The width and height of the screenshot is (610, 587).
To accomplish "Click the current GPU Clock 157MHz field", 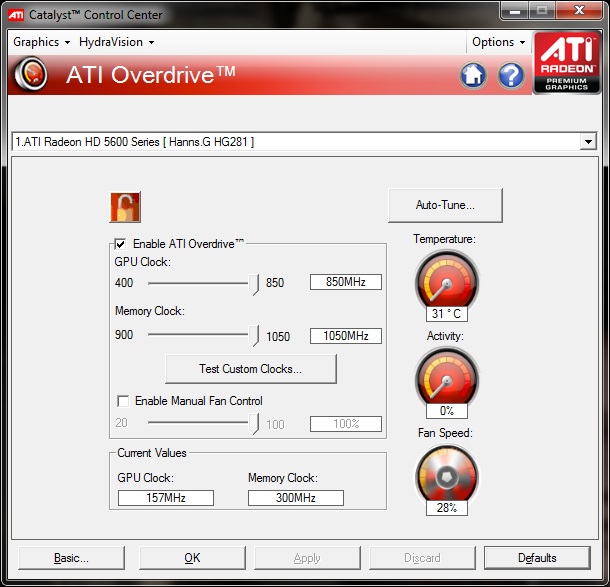I will point(166,498).
